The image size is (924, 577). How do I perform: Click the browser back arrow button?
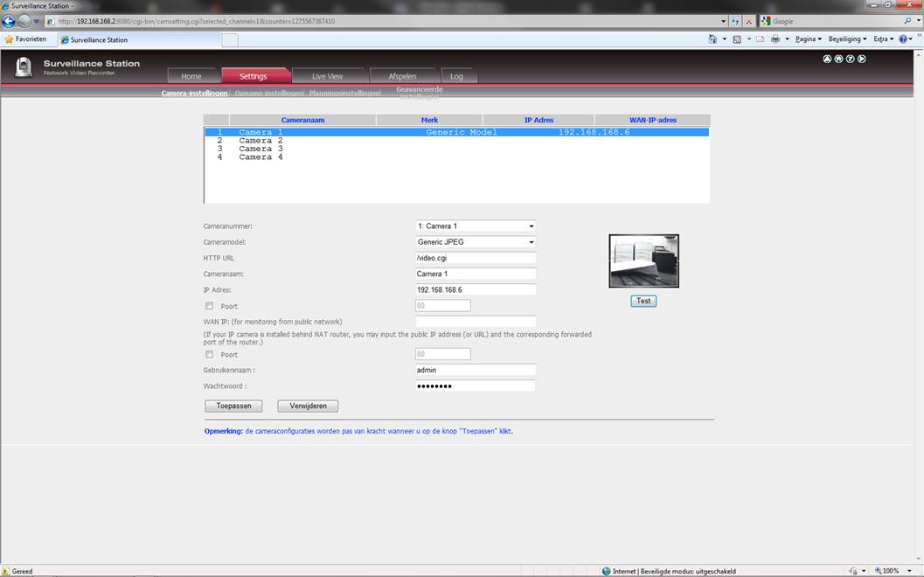[8, 21]
